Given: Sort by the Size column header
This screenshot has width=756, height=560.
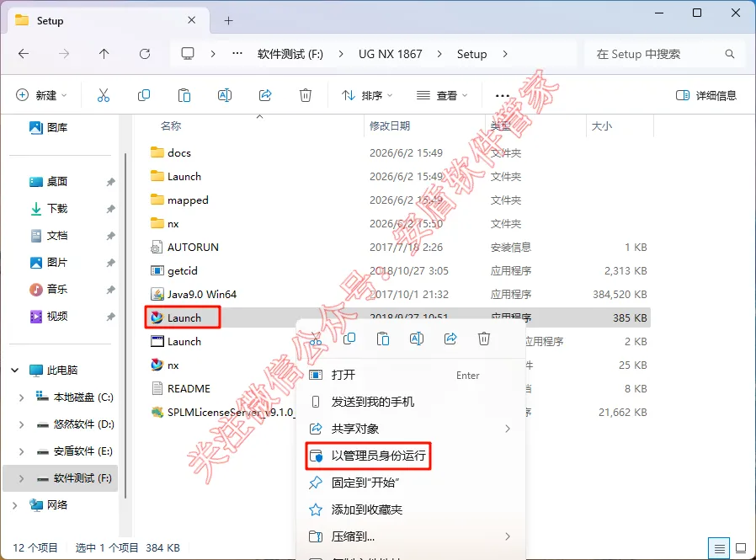Looking at the screenshot, I should (602, 125).
